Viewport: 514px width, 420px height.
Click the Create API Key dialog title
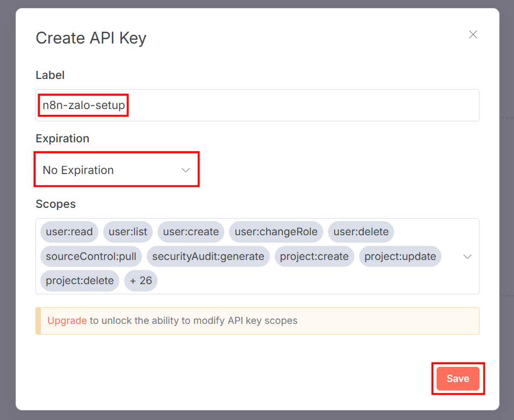pyautogui.click(x=91, y=38)
